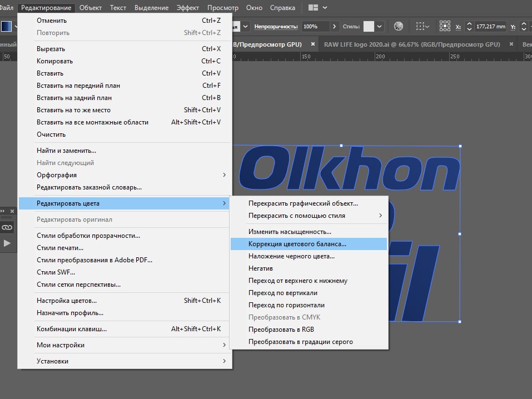Edit the X value 177,217 mm field
This screenshot has width=532, height=399.
click(x=491, y=27)
